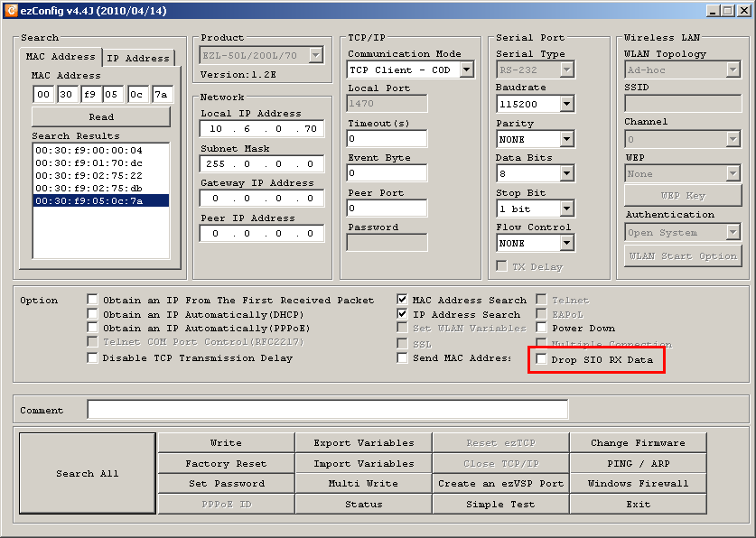Click the Timeout(s) input field
The width and height of the screenshot is (756, 538).
pos(387,139)
